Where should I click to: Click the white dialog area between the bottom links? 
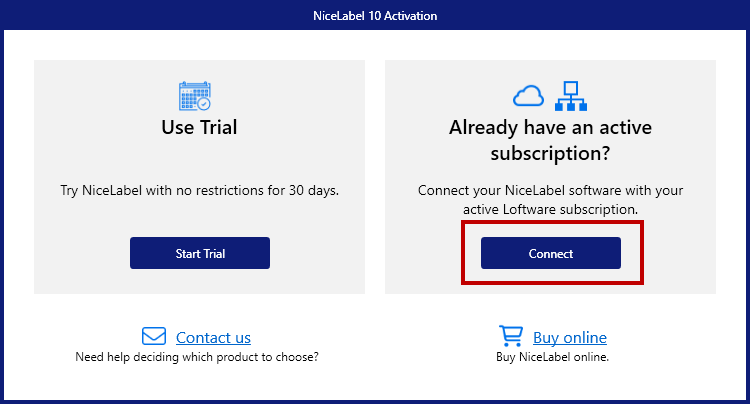(x=375, y=344)
